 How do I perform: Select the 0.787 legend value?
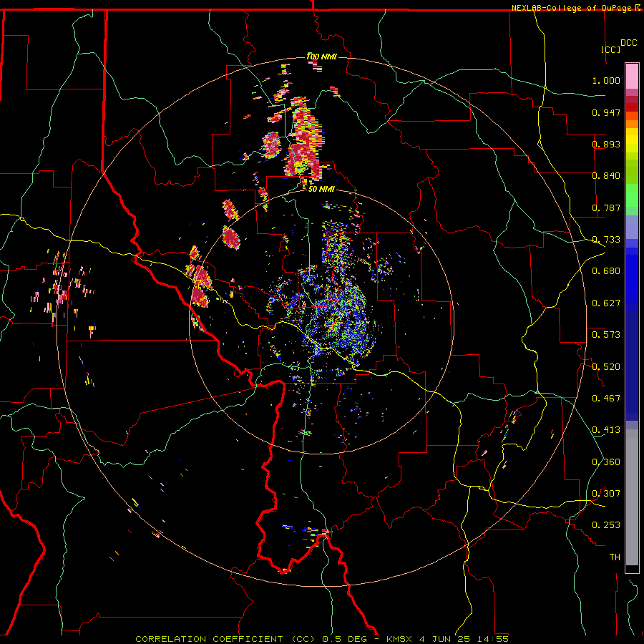click(x=606, y=208)
